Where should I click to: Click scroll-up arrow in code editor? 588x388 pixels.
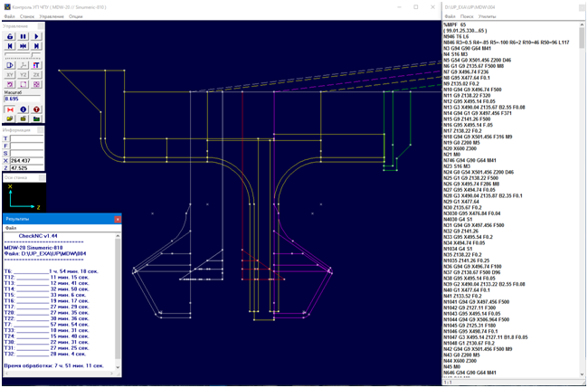pyautogui.click(x=583, y=26)
